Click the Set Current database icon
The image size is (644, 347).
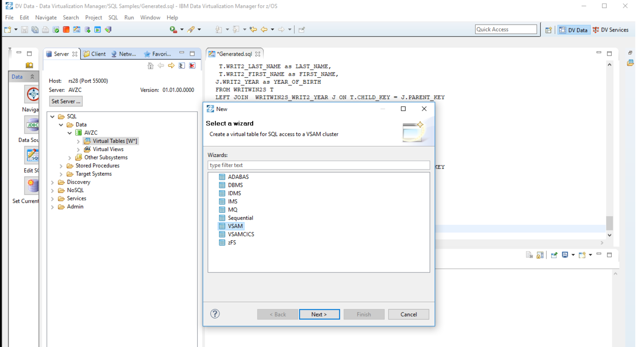point(32,186)
